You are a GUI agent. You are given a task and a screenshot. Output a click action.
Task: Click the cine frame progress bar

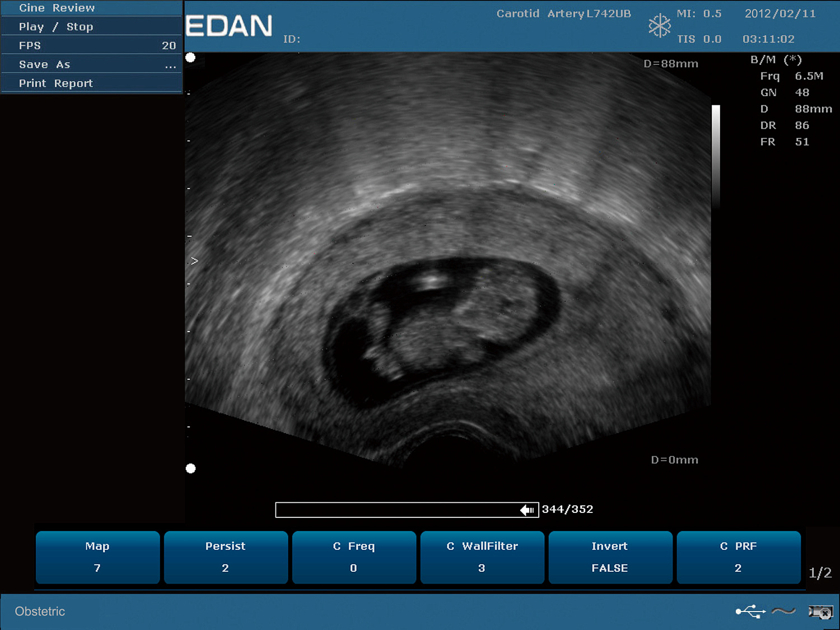coord(398,510)
